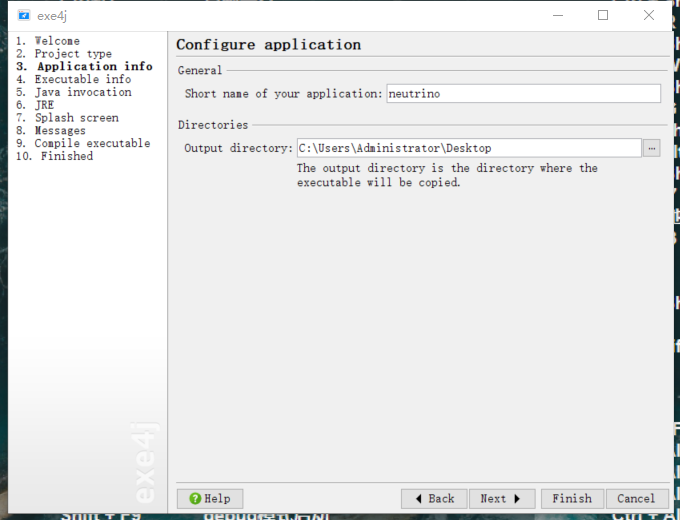Click the Help button
The image size is (680, 520).
coord(210,498)
